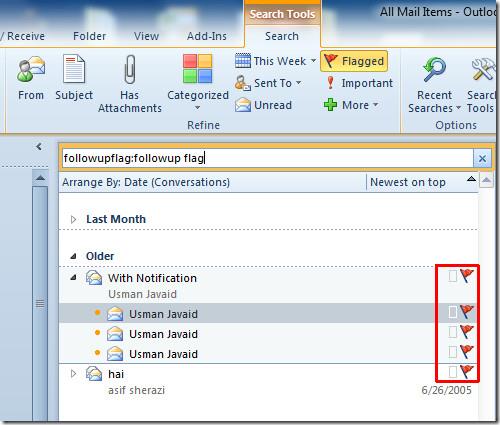Open the Search Tools hammer icon
500x425 pixels.
(482, 69)
